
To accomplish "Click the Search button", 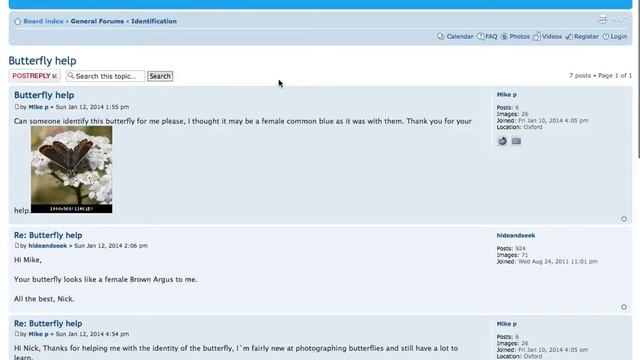I will click(160, 76).
